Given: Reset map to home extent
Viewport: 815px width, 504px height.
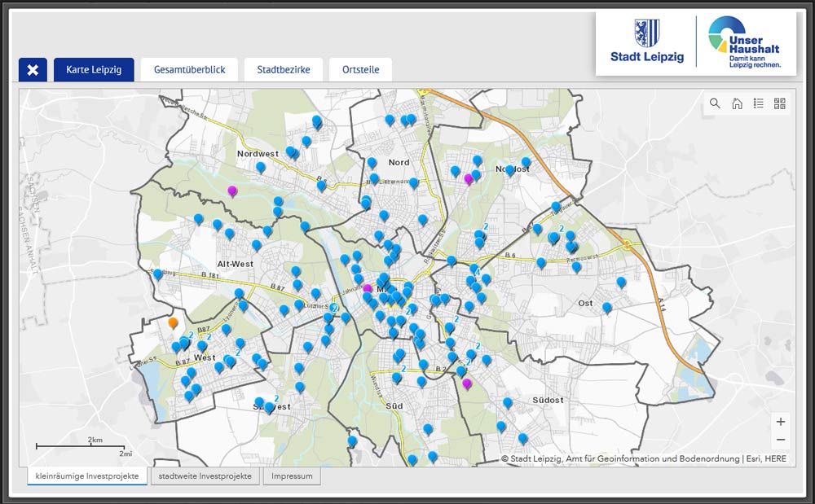Looking at the screenshot, I should click(x=737, y=103).
